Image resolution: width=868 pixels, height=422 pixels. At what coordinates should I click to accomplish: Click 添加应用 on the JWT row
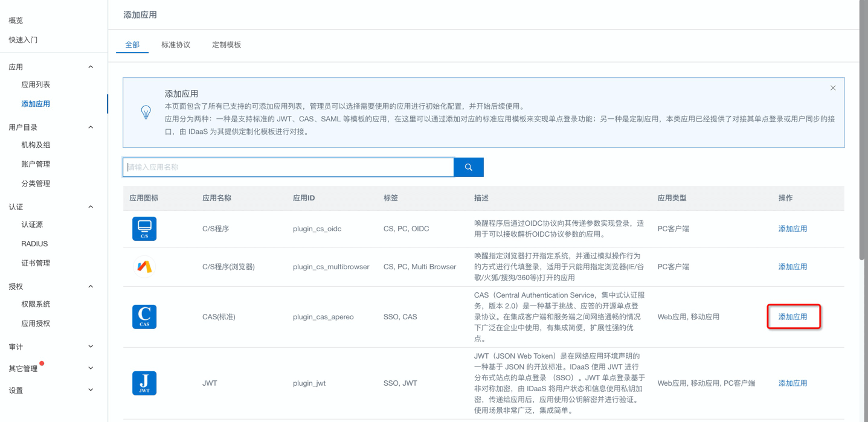[792, 383]
